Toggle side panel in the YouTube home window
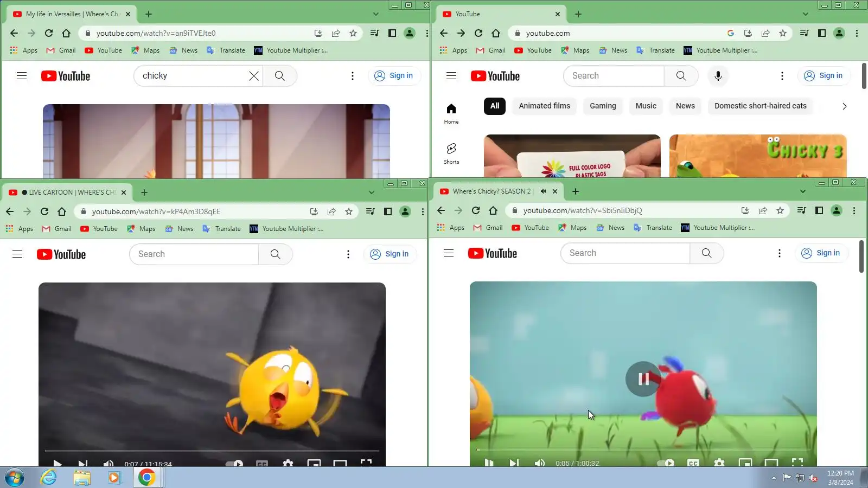The height and width of the screenshot is (488, 868). (x=822, y=33)
